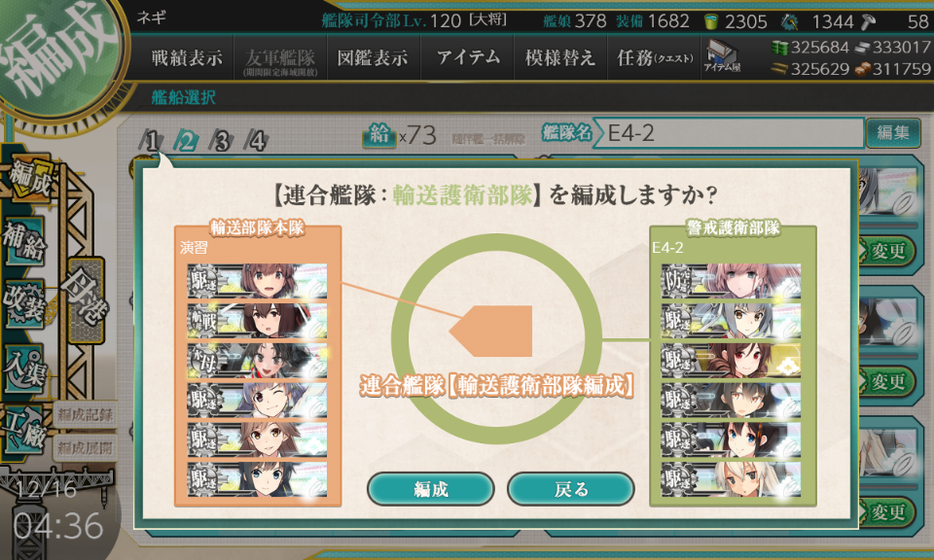Open the 入渠 docking sidebar icon

[24, 367]
